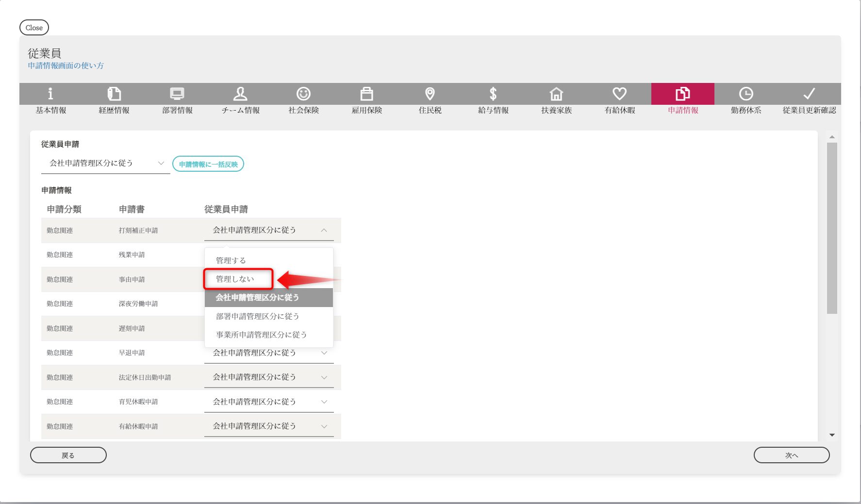This screenshot has height=504, width=861.
Task: Choose 管理しない from the dropdown list
Action: [235, 279]
